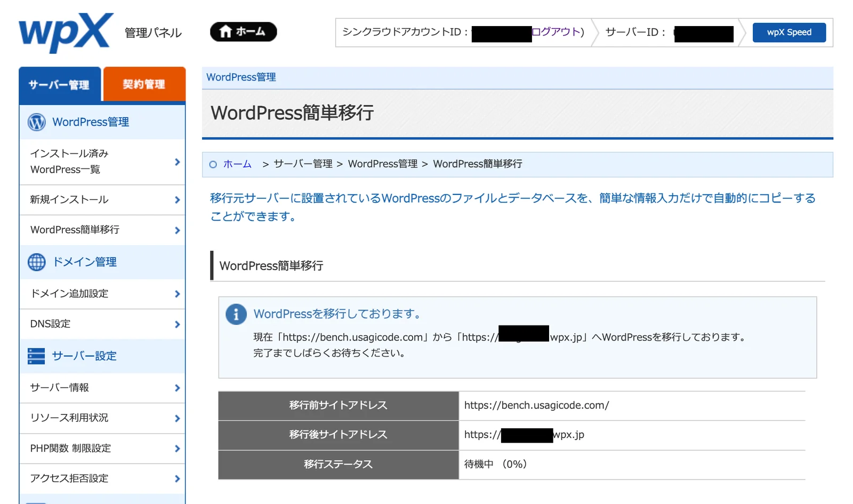Click chevron beside サーバー情報
Viewport: 853px width, 504px height.
(x=178, y=388)
